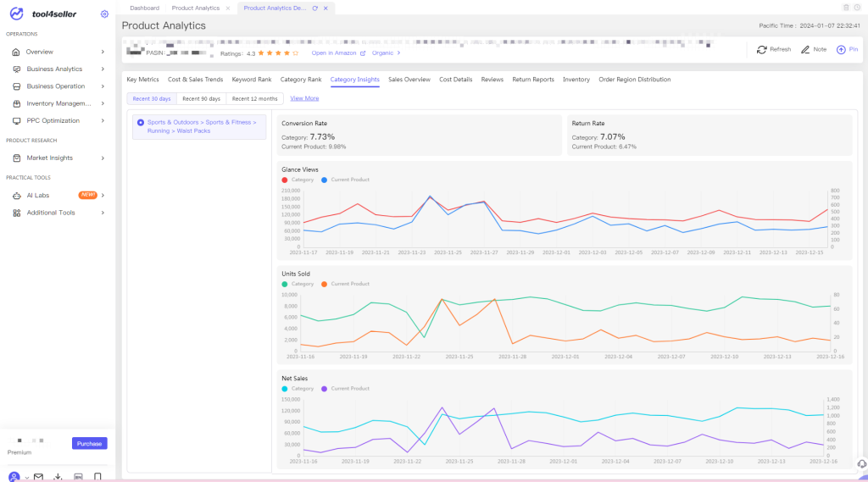This screenshot has width=868, height=482.
Task: Expand the AI Labs chevron
Action: tap(103, 196)
